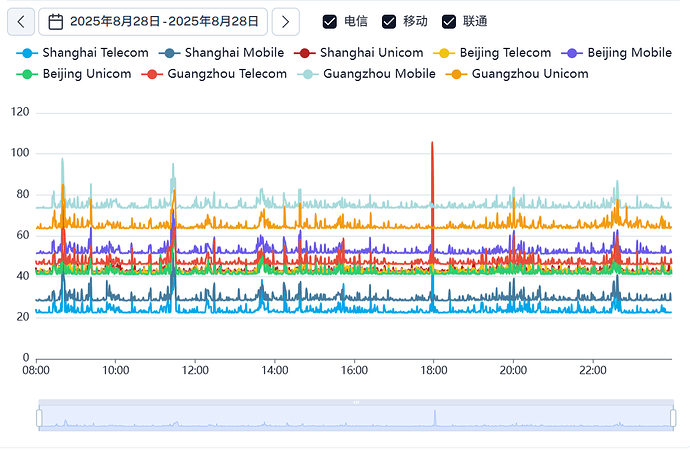690x452 pixels.
Task: Click left handle of zoom slider
Action: [x=39, y=418]
